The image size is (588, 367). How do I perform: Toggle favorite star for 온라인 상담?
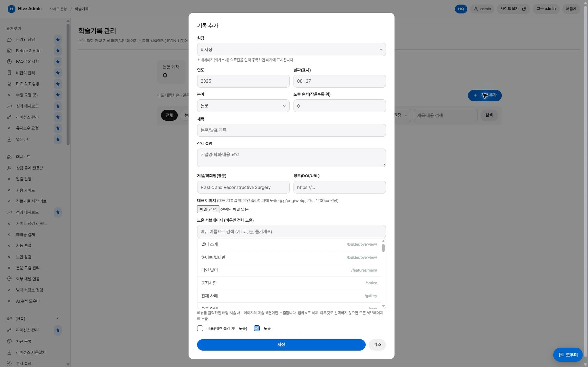tap(58, 40)
